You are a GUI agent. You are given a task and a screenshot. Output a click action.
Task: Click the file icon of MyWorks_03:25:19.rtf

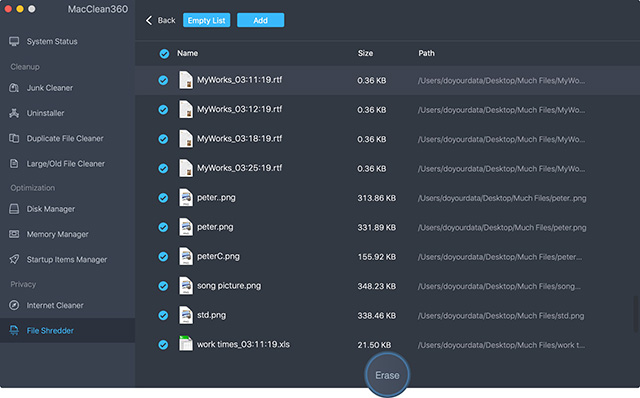click(x=186, y=168)
